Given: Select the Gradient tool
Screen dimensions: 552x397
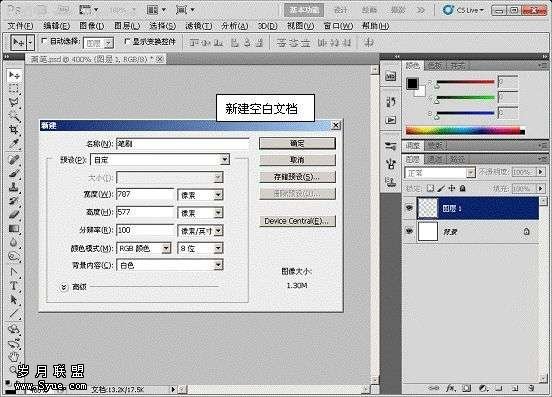Looking at the screenshot, I should (14, 229).
